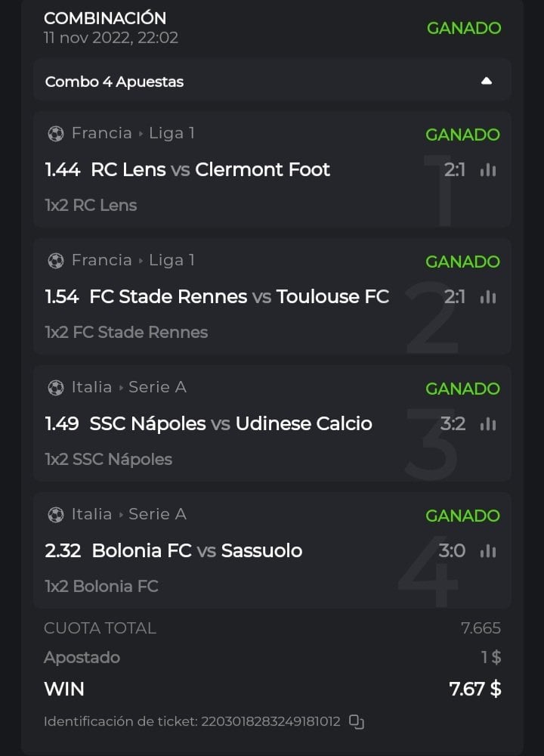Screen dimensions: 544x756
Task: Open stats icon for RC Lens match
Action: [x=488, y=170]
